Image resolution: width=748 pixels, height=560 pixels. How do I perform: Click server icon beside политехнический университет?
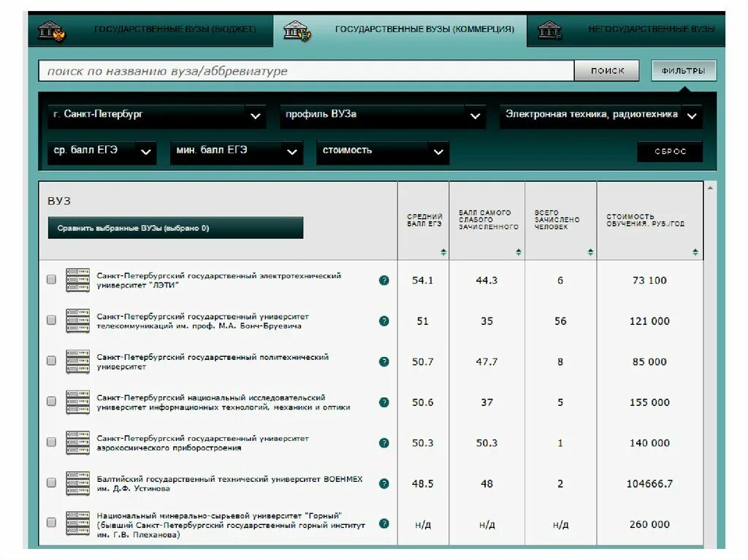pos(77,361)
